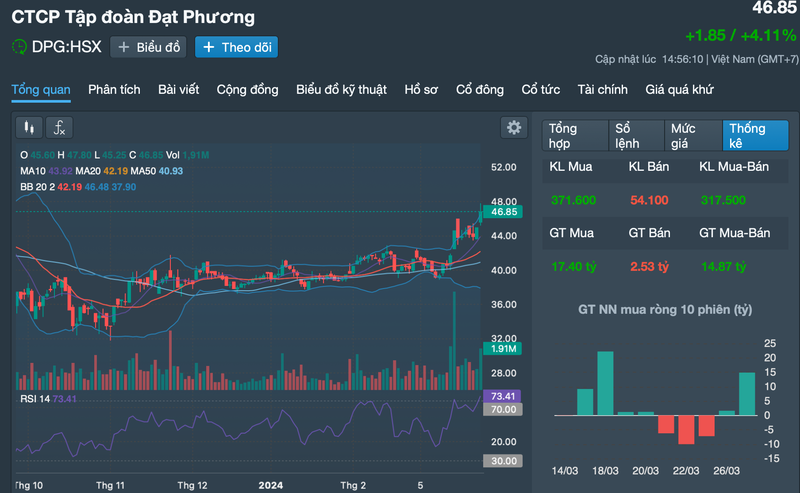Click the GT Mua value 17.40 tỷ
The image size is (800, 493).
(573, 266)
